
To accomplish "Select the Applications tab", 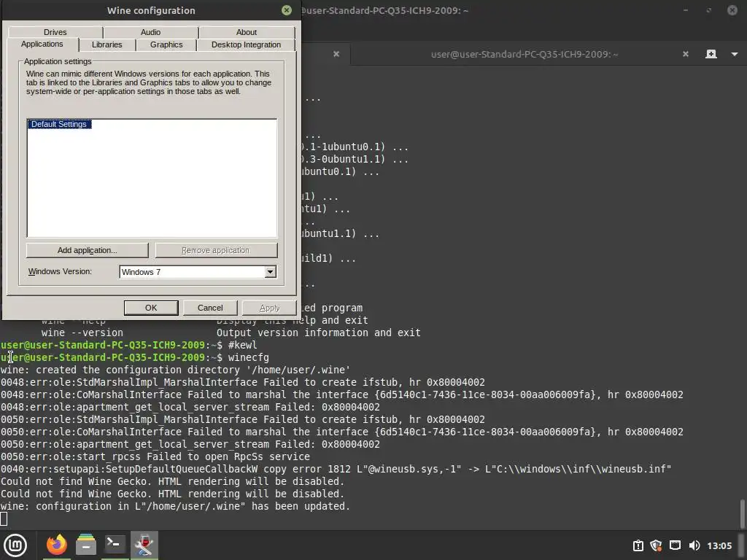I will point(42,44).
